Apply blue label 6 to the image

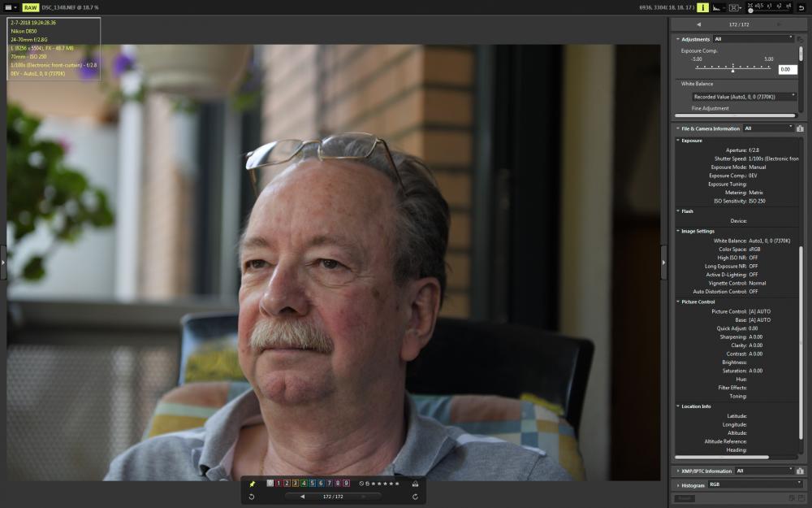click(321, 483)
